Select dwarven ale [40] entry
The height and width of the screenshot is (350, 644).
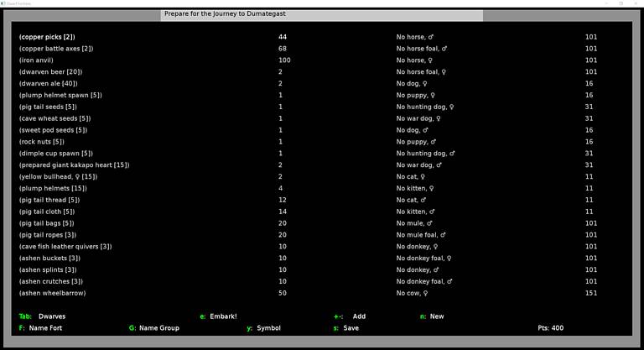click(48, 83)
